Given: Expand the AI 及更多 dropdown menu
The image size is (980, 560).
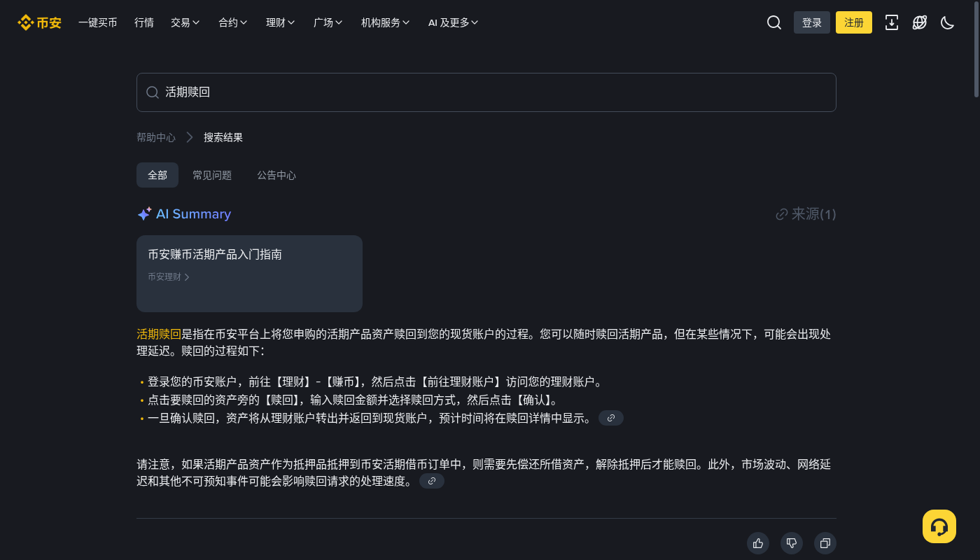Looking at the screenshot, I should (454, 22).
